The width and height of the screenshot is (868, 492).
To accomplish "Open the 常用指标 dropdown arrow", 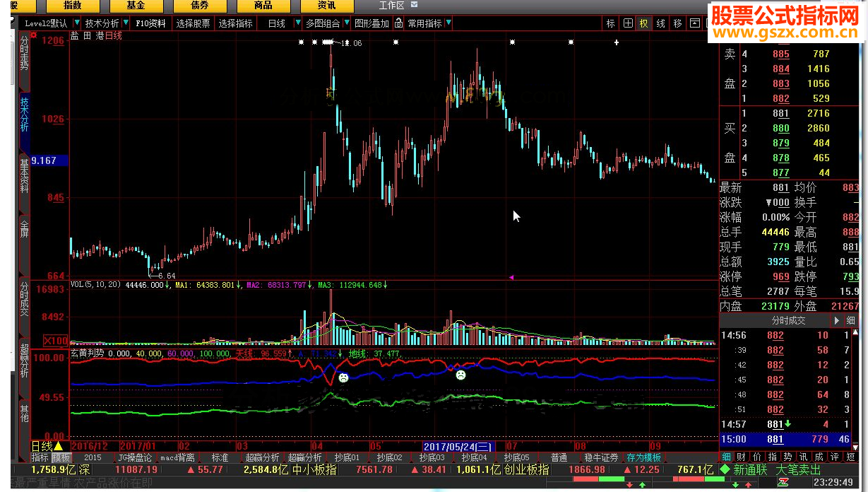I will [449, 23].
